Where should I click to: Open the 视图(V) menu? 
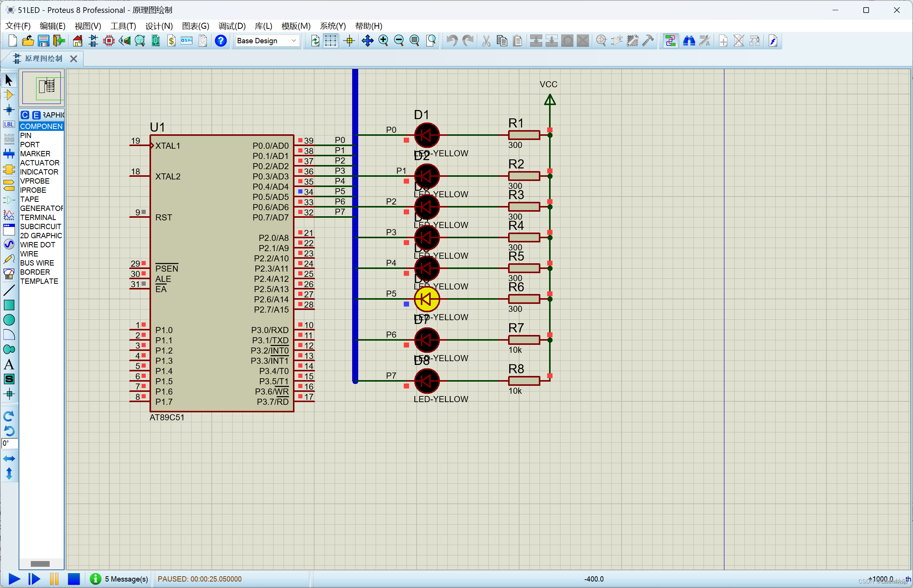coord(87,26)
